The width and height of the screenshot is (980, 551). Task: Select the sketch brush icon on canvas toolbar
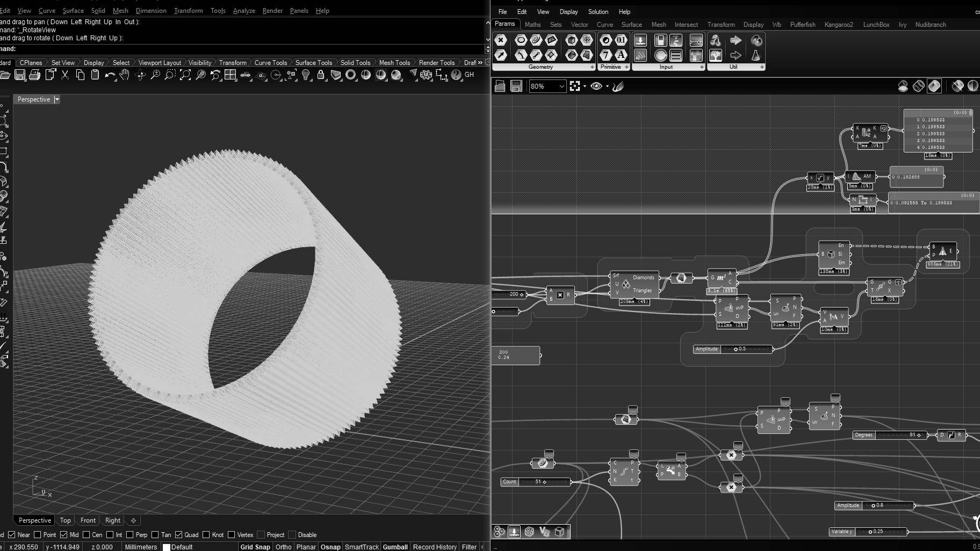618,86
